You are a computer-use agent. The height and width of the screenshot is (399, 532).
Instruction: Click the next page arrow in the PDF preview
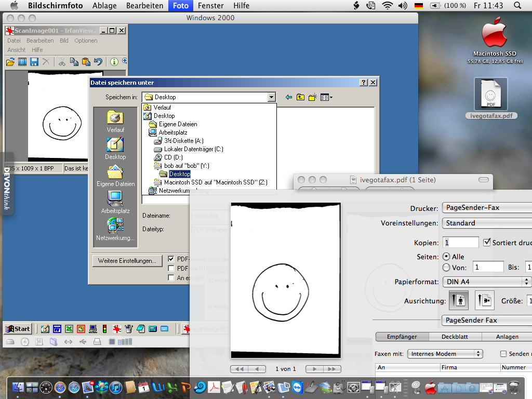[314, 368]
